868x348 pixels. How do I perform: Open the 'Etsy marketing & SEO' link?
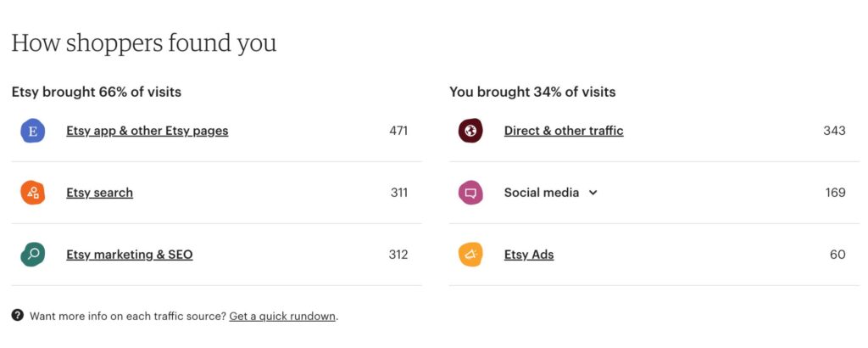130,255
